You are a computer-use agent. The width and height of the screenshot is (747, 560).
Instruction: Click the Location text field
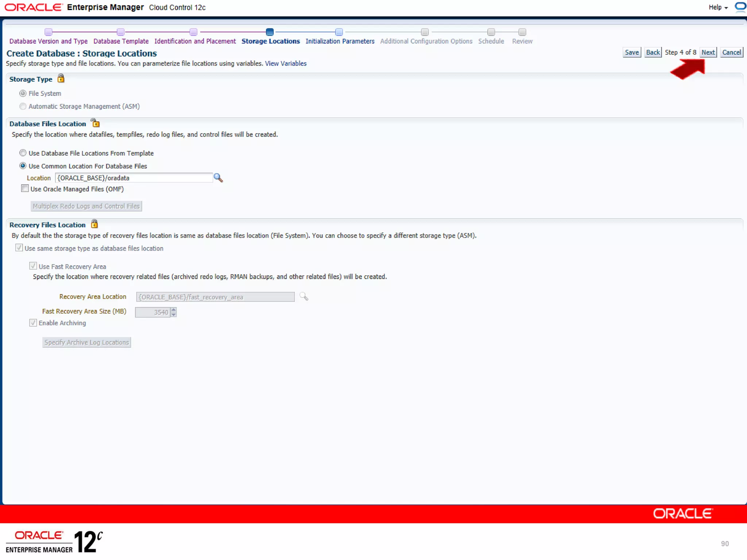(x=134, y=178)
